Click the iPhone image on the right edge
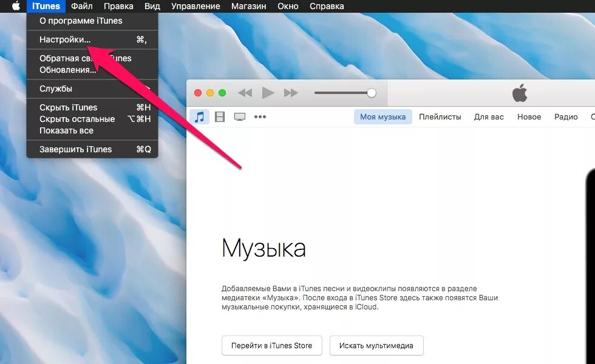The width and height of the screenshot is (595, 364). 590,255
